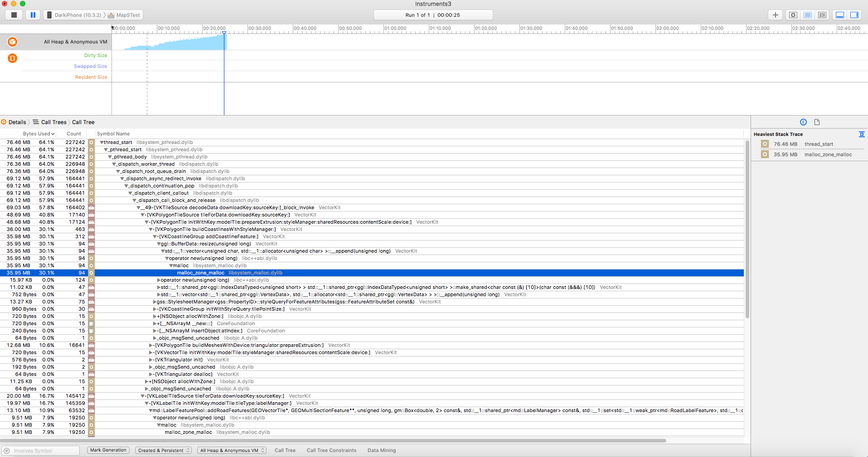Toggle the bottom detail pane
This screenshot has width=868, height=457.
[839, 15]
